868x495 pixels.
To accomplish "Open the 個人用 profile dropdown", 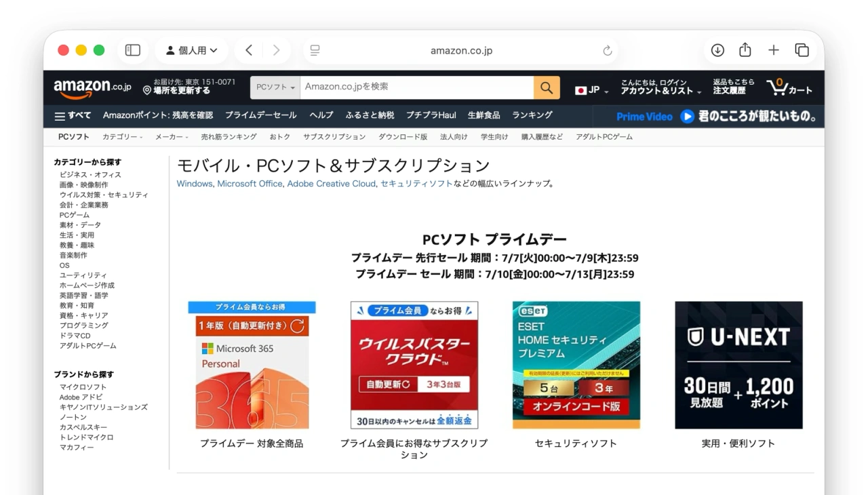I will 191,50.
